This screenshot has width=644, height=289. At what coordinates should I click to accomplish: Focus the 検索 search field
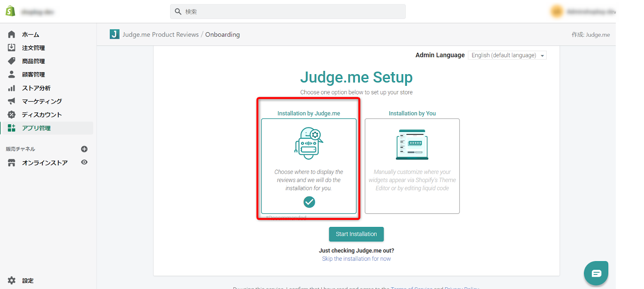(288, 12)
